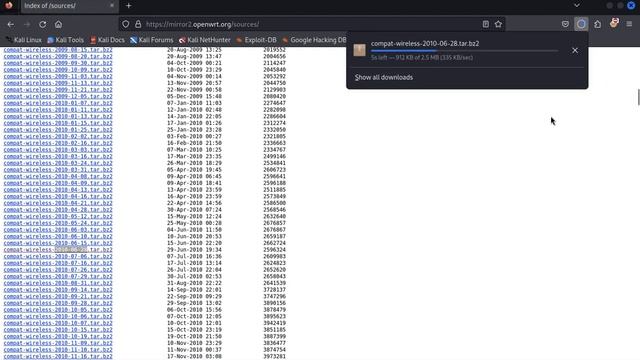Click the file size '2596324'
The height and width of the screenshot is (360, 640).
click(274, 250)
